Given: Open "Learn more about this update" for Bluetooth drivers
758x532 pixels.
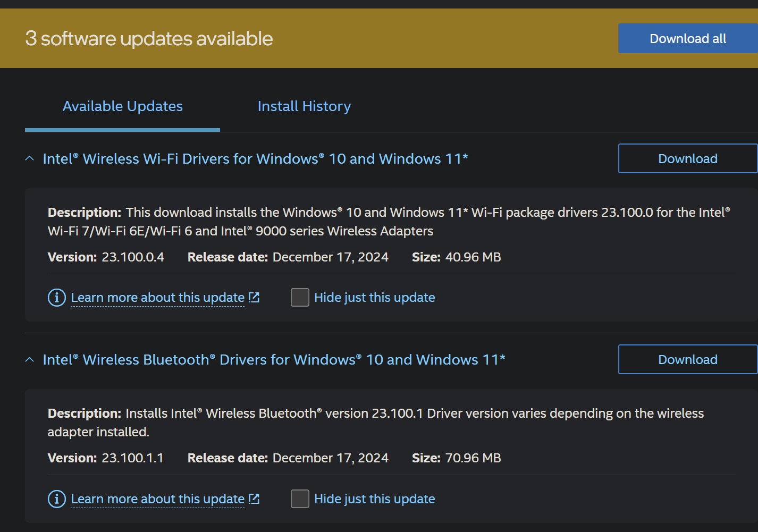Looking at the screenshot, I should pos(157,499).
